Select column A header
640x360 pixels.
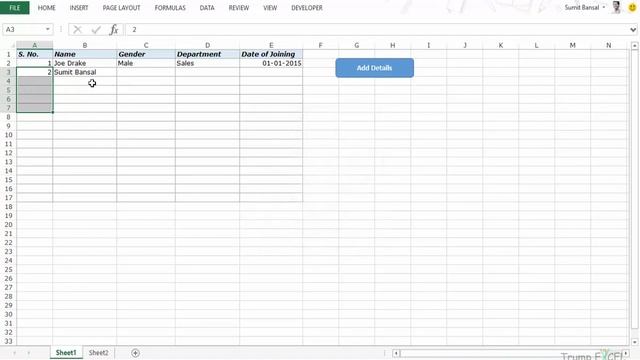[x=34, y=45]
